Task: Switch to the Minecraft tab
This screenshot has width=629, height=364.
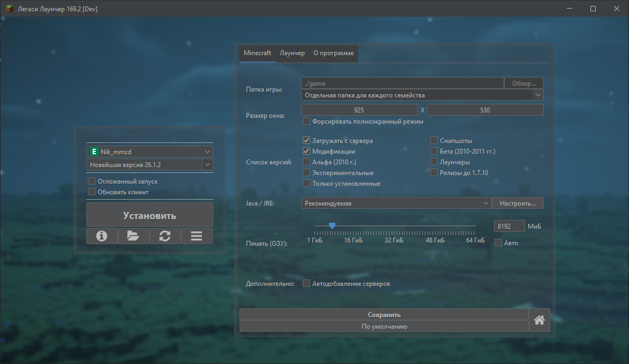Action: coord(257,53)
